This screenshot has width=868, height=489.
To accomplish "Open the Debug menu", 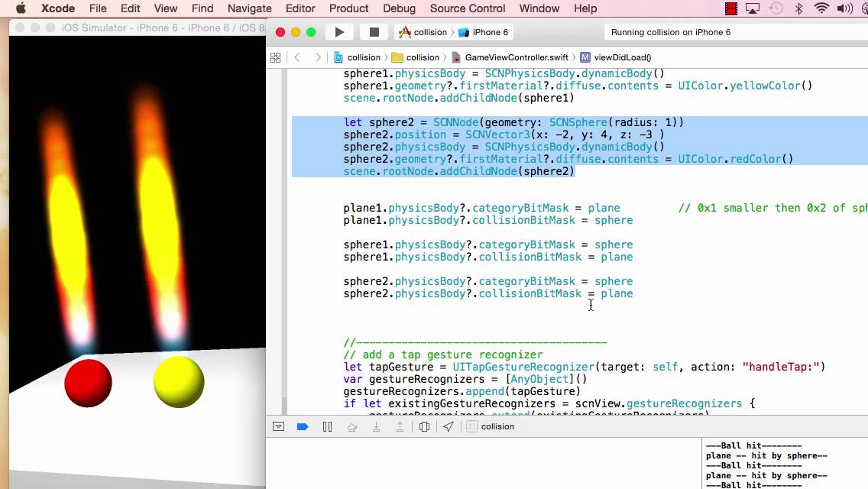I will click(399, 8).
